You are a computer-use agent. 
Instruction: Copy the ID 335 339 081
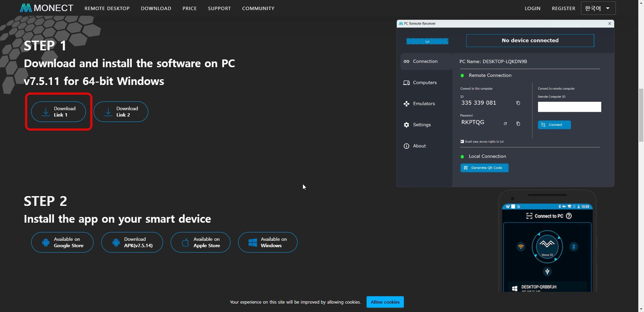click(x=518, y=103)
